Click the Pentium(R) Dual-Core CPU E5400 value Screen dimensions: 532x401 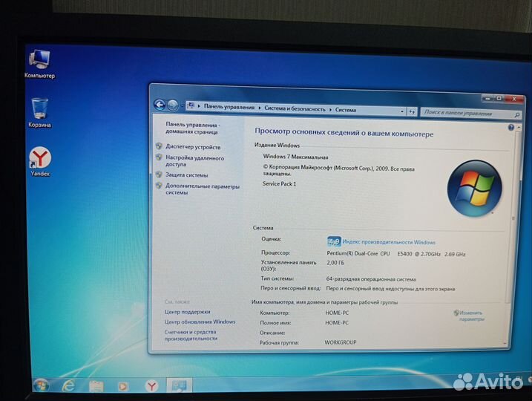(395, 254)
